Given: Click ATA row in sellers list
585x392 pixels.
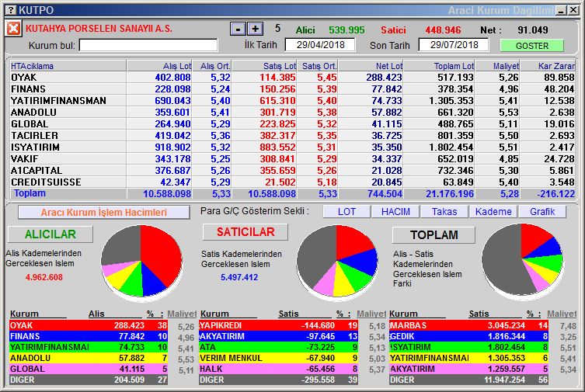Looking at the screenshot, I should pyautogui.click(x=278, y=347).
